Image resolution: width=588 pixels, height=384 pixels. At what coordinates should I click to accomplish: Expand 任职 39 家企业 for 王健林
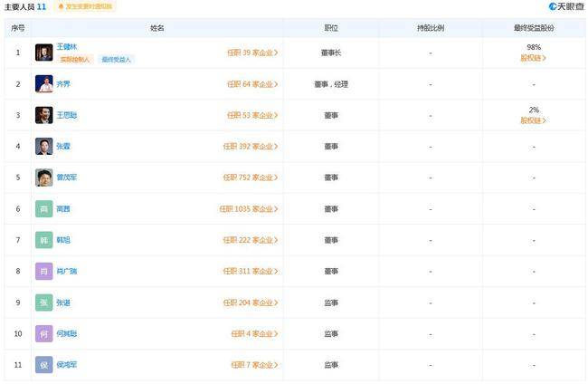pos(251,53)
